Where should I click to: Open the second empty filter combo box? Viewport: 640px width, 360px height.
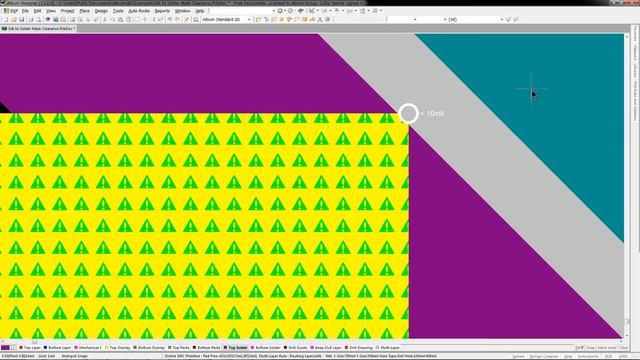click(432, 20)
